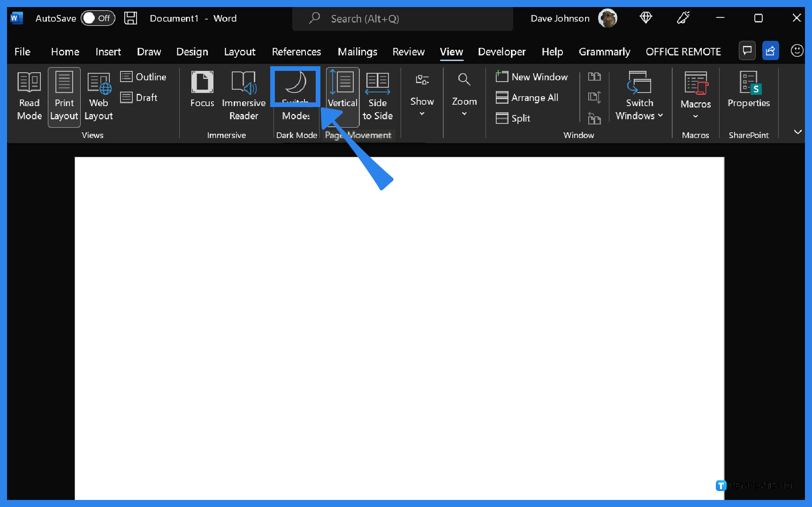Open a New Window of the document
The image size is (812, 507).
pos(532,77)
